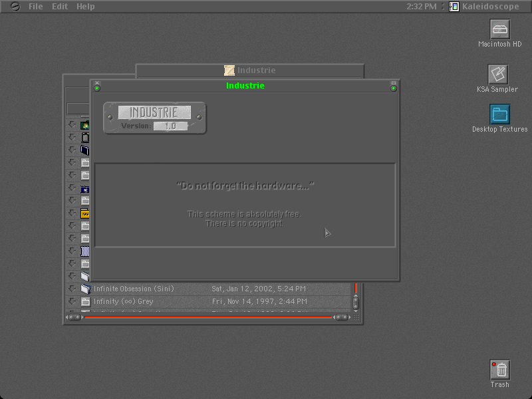Viewport: 532px width, 399px height.
Task: Open the Kaleidoscope application menu
Action: [x=485, y=7]
